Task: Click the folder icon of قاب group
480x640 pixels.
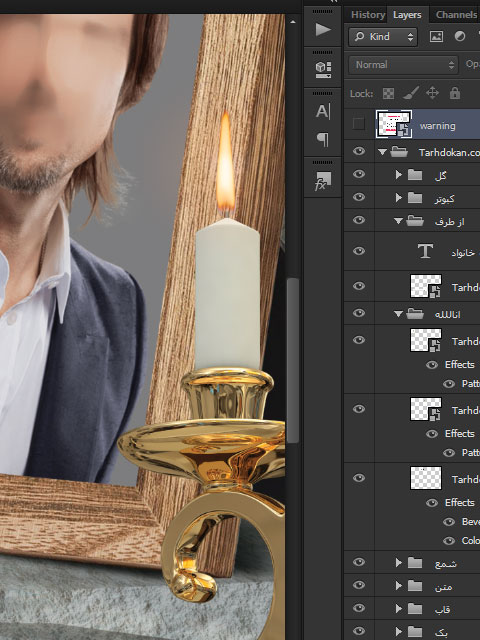Action: (415, 609)
